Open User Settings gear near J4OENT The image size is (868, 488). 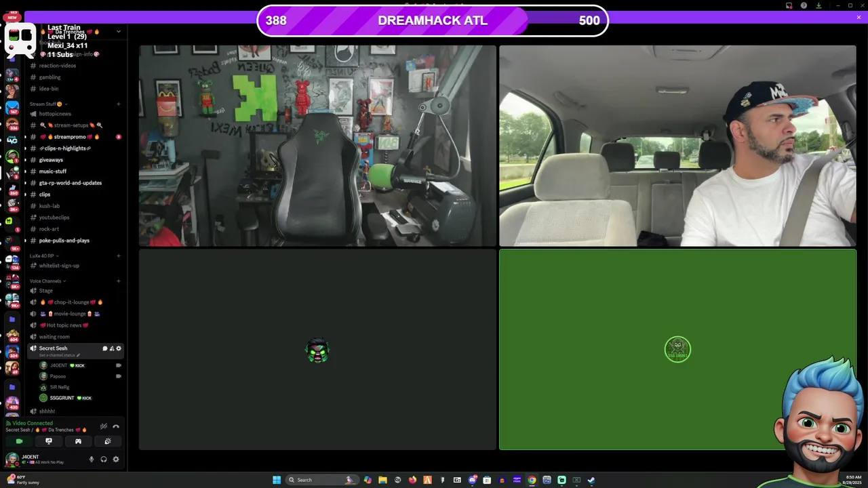pyautogui.click(x=116, y=460)
